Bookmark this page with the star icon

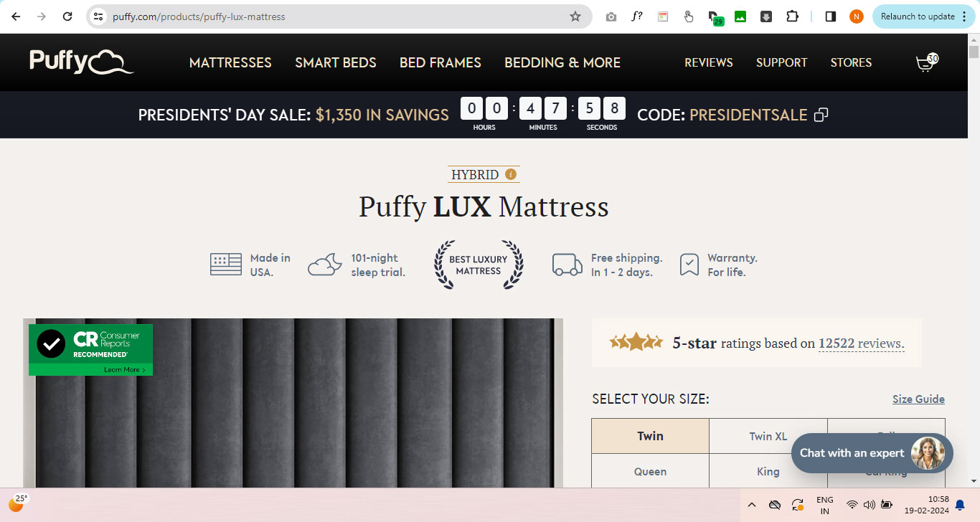coord(575,16)
